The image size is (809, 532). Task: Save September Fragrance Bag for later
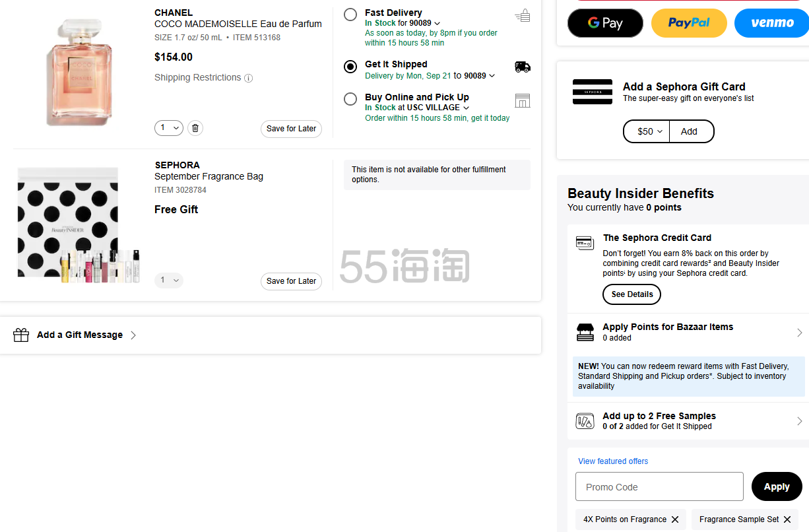291,281
